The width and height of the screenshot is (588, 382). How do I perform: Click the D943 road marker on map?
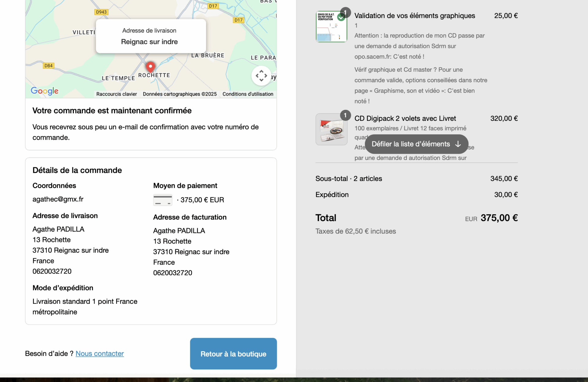click(x=101, y=12)
